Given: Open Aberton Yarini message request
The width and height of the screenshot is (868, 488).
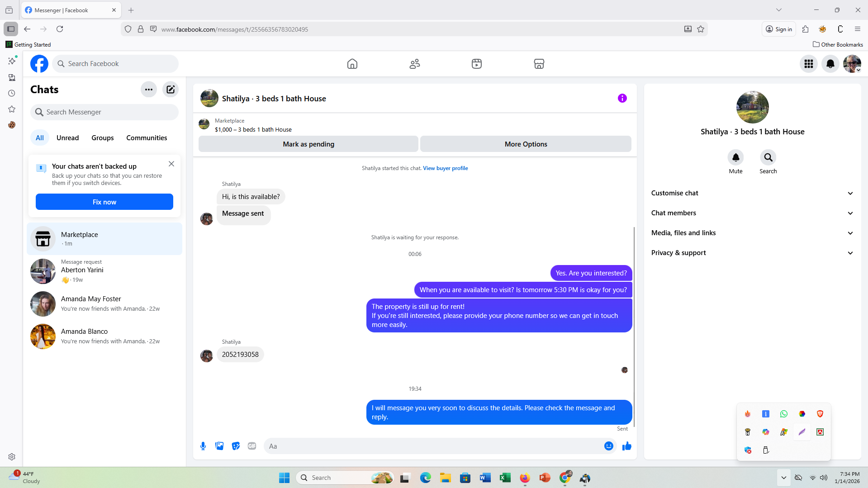Looking at the screenshot, I should [x=104, y=271].
